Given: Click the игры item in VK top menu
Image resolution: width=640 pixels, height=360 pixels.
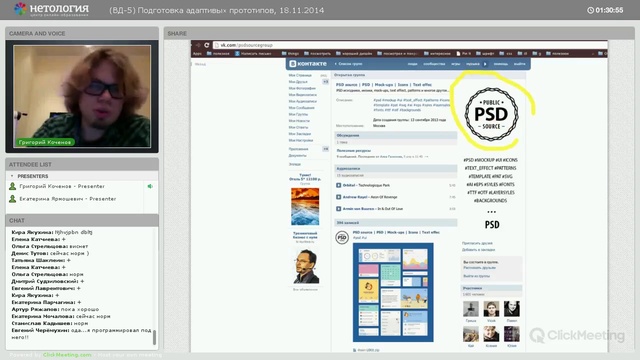Looking at the screenshot, I should click(x=456, y=64).
